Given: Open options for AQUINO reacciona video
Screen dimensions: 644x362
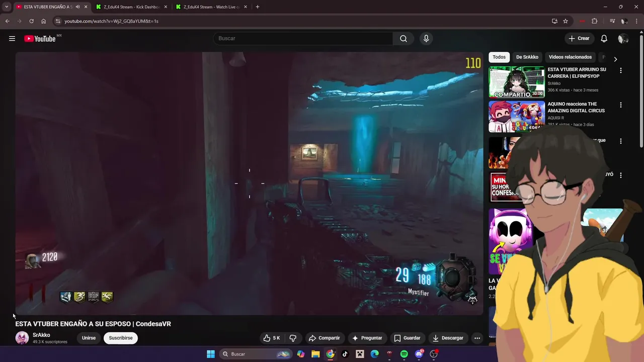Looking at the screenshot, I should coord(620,105).
